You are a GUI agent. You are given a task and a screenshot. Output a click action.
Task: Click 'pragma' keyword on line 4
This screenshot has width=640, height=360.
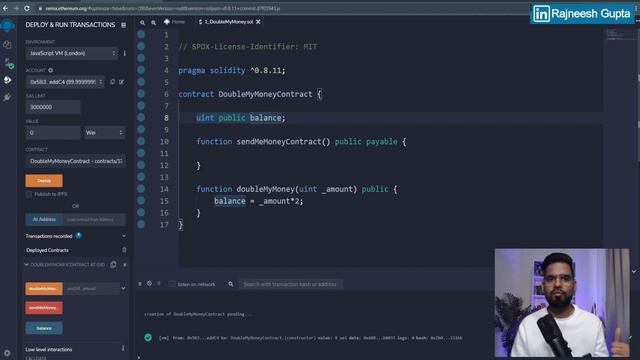191,71
